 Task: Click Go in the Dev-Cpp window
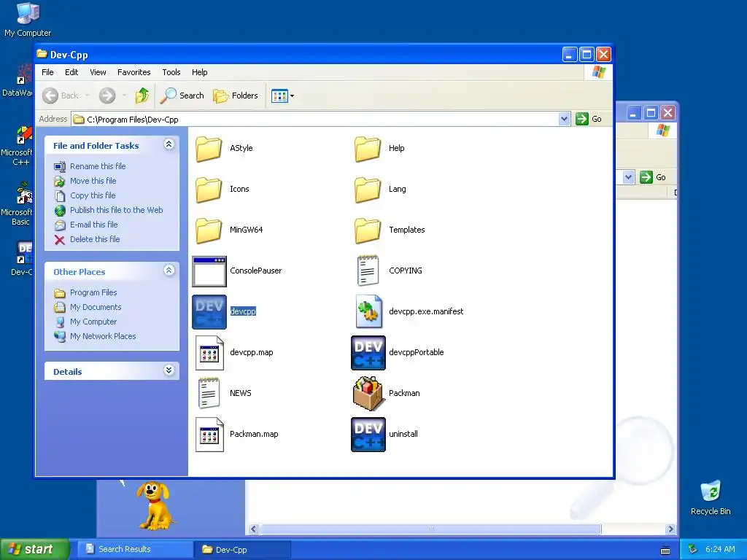pos(589,119)
